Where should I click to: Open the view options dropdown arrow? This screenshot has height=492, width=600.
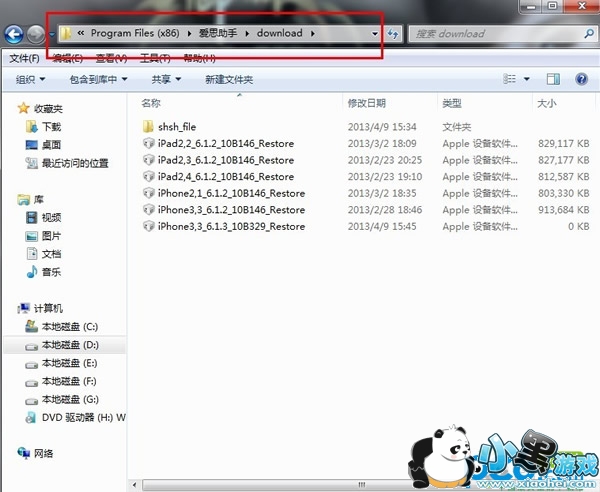point(527,79)
